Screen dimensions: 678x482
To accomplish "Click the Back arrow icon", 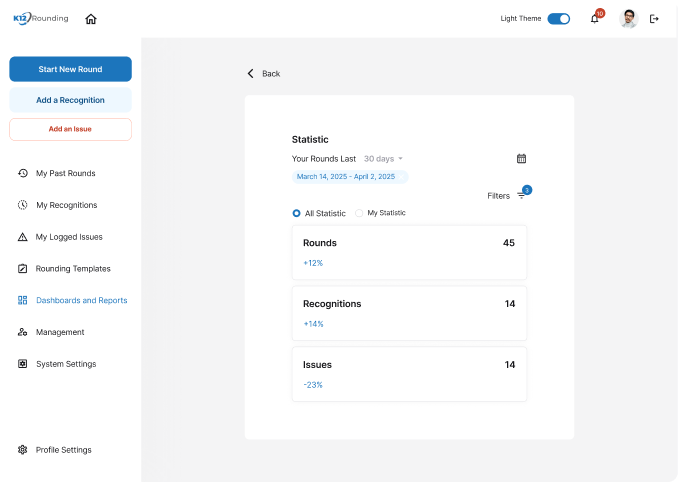I will [x=251, y=74].
